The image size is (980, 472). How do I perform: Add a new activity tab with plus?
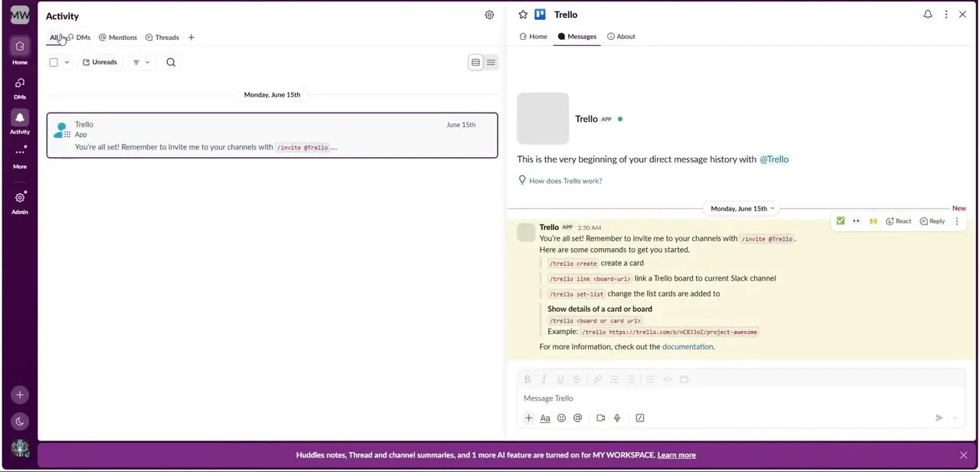[x=191, y=38]
